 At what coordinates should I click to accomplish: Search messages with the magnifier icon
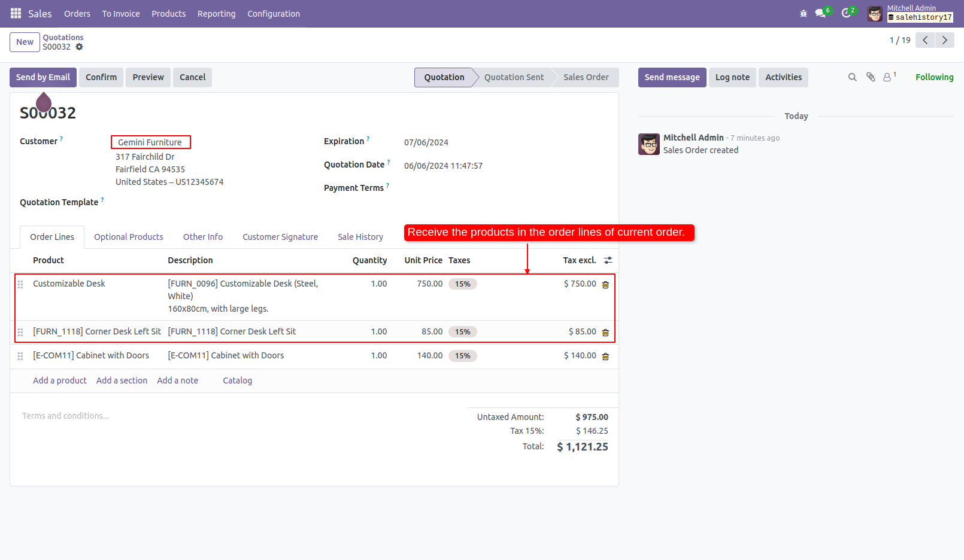852,77
